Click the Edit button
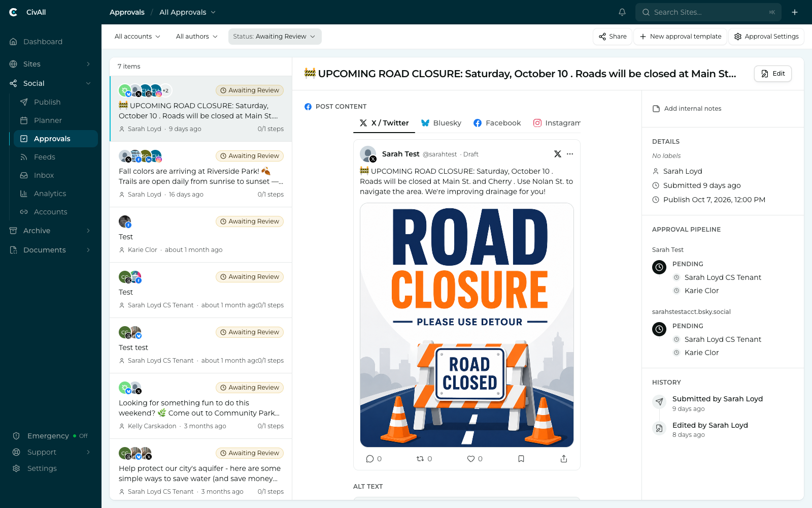The width and height of the screenshot is (812, 508). [x=773, y=74]
